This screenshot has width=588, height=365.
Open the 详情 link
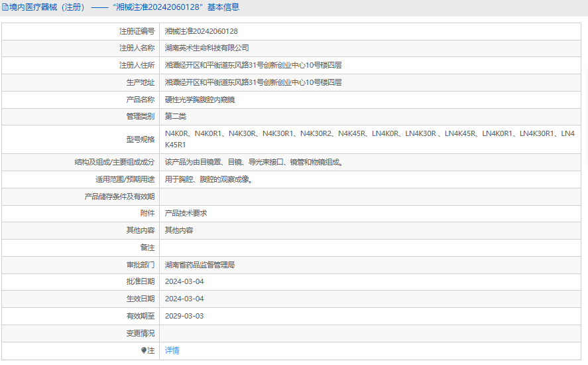(172, 350)
